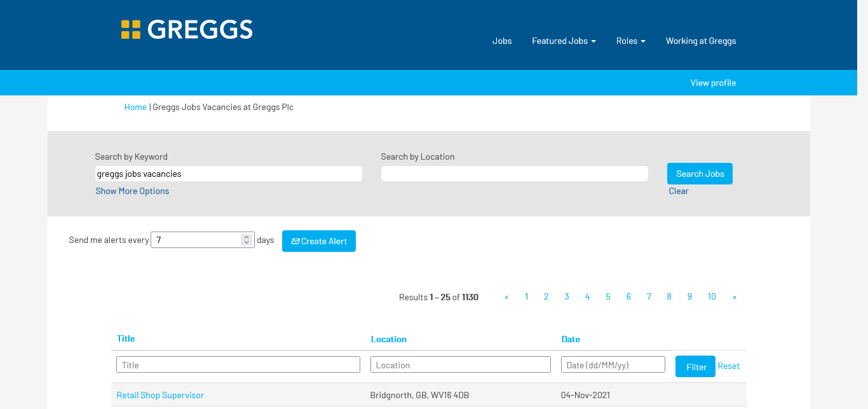
Task: Click the View profile link
Action: (713, 83)
